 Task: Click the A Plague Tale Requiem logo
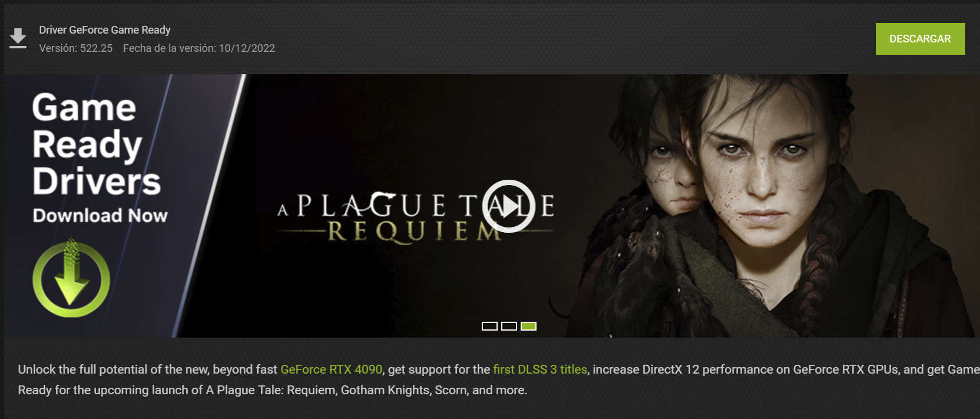[x=416, y=216]
